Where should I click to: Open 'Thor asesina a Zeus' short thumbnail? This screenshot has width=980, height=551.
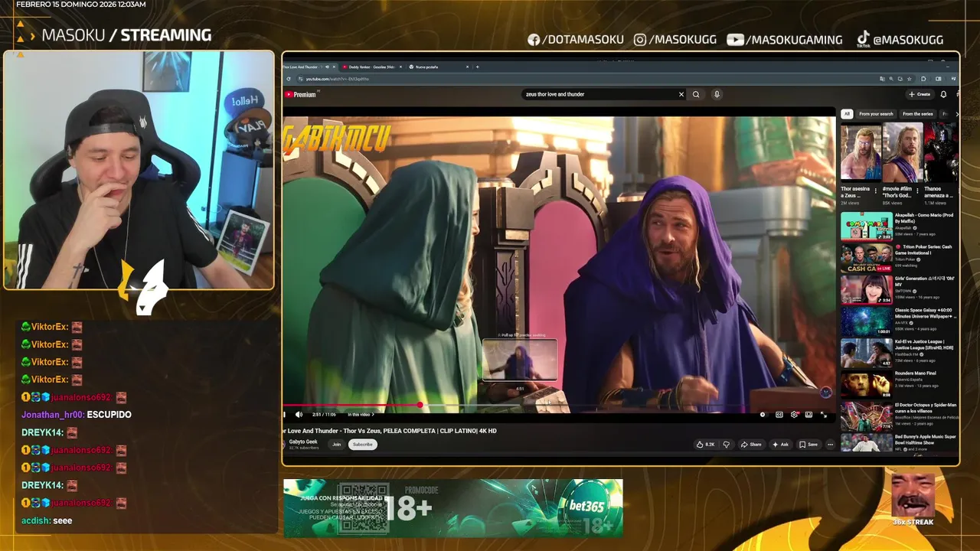coord(861,152)
